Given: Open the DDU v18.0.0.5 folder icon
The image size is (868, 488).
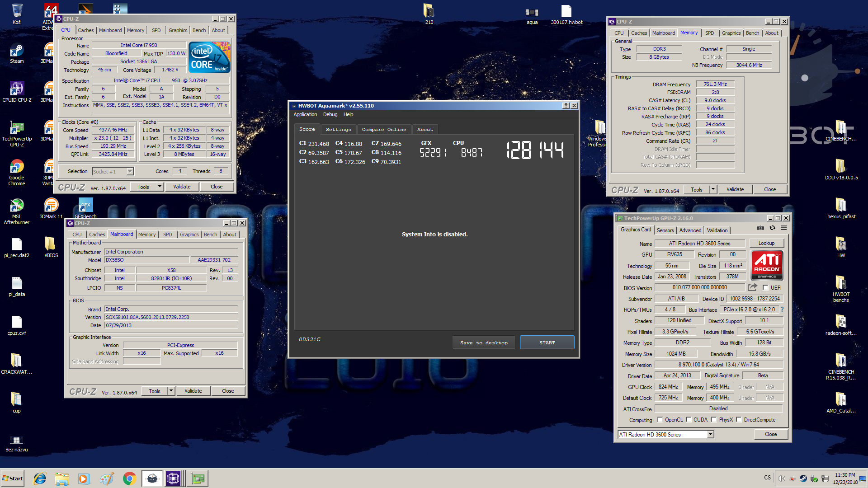Looking at the screenshot, I should [x=841, y=170].
